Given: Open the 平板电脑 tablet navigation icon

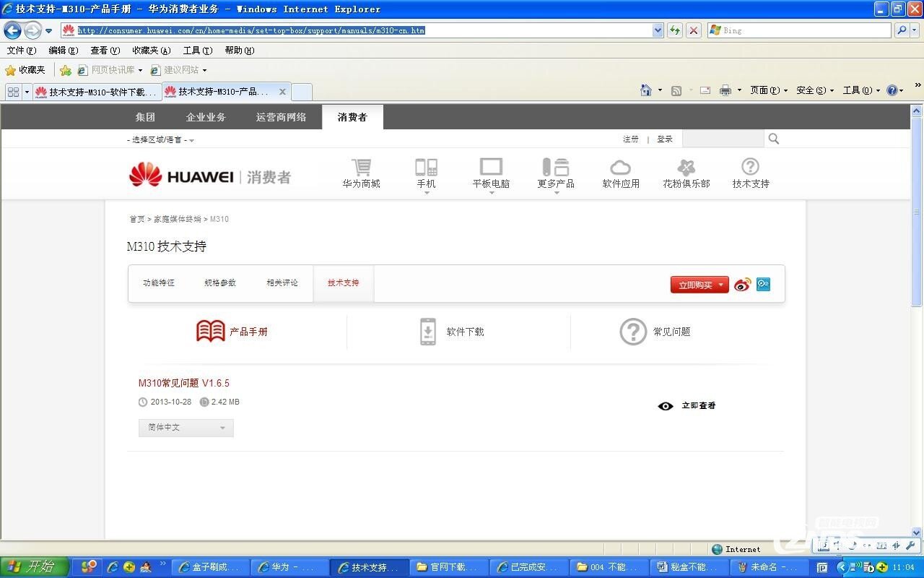Looking at the screenshot, I should click(x=491, y=167).
